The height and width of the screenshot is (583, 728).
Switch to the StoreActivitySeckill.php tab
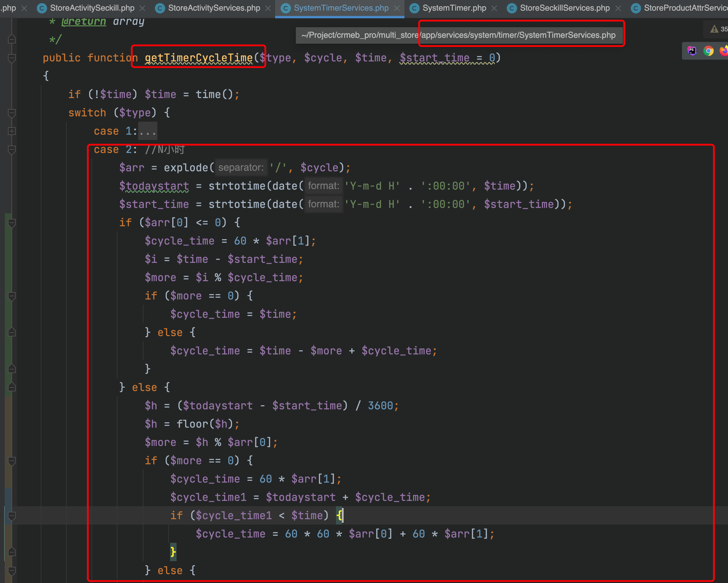click(x=92, y=8)
